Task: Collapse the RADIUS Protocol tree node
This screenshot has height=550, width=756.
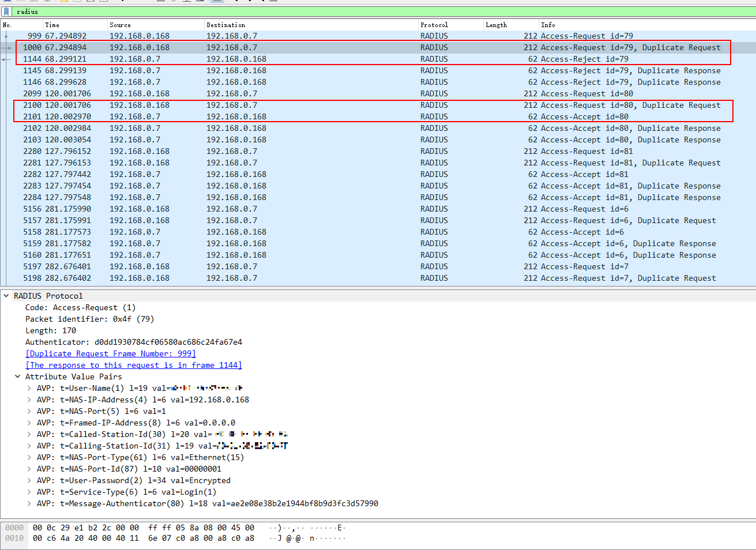Action: 6,296
